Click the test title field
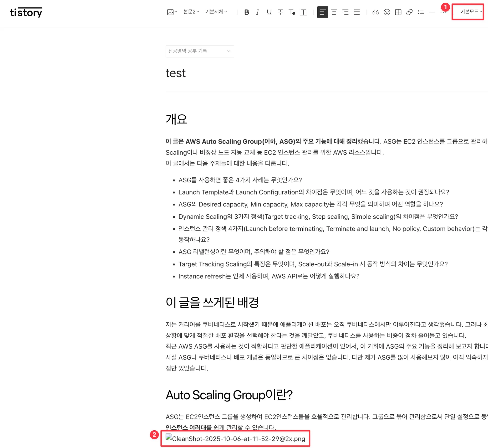Image resolution: width=488 pixels, height=448 pixels. [x=176, y=73]
